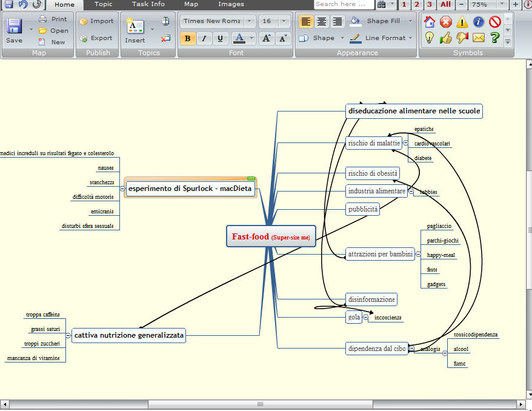This screenshot has height=411, width=532.
Task: Click the redo arrow icon
Action: tap(37, 4)
